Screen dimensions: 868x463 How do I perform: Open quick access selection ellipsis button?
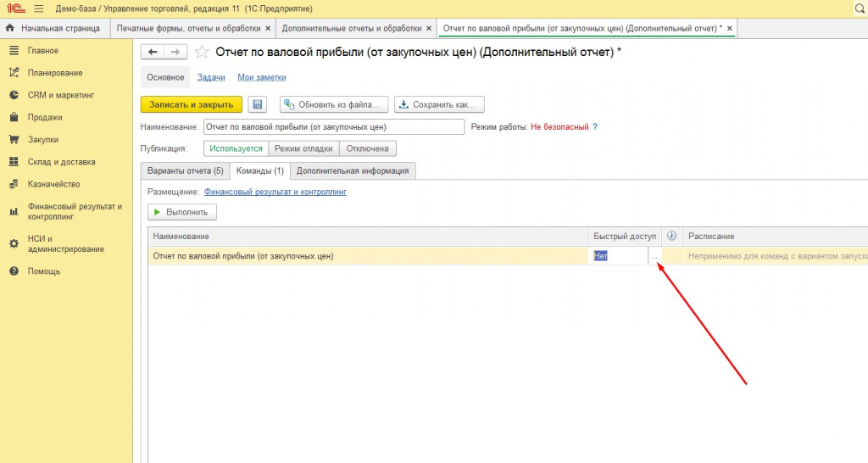click(x=654, y=256)
